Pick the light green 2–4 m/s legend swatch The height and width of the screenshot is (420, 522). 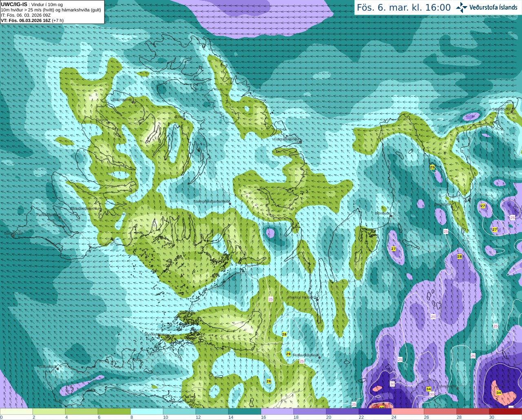pyautogui.click(x=49, y=411)
